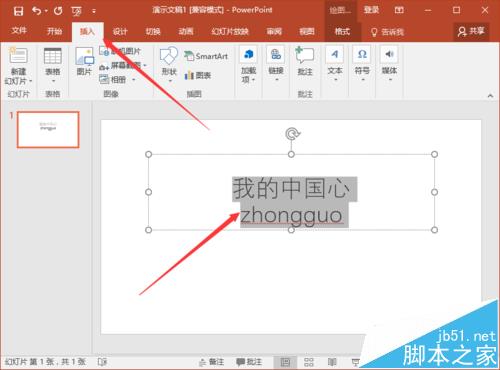
Task: Insert online pictures (联机图片)
Action: [120, 51]
